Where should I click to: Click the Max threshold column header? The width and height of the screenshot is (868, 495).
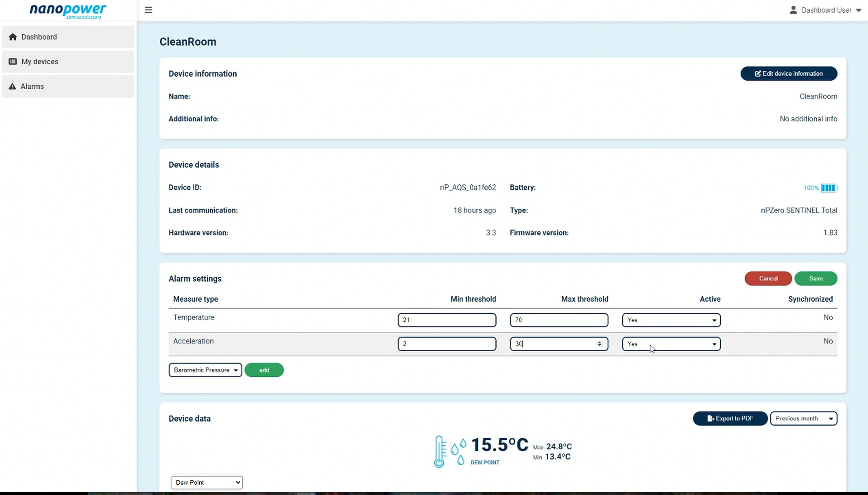pyautogui.click(x=584, y=299)
